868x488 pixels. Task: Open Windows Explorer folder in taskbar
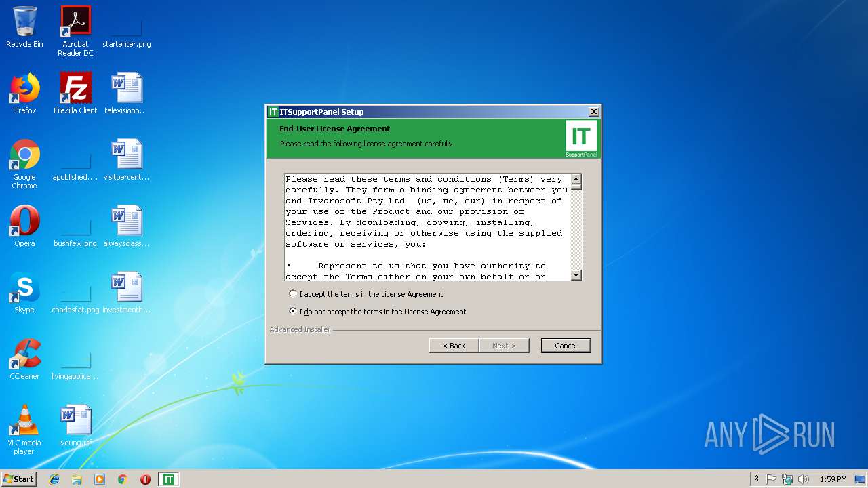click(77, 479)
